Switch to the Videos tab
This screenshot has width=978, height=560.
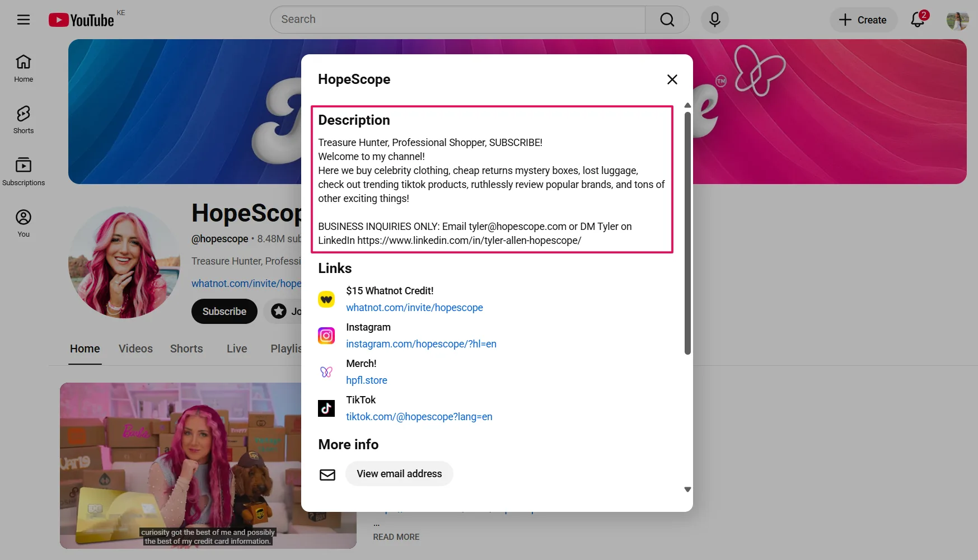[135, 349]
